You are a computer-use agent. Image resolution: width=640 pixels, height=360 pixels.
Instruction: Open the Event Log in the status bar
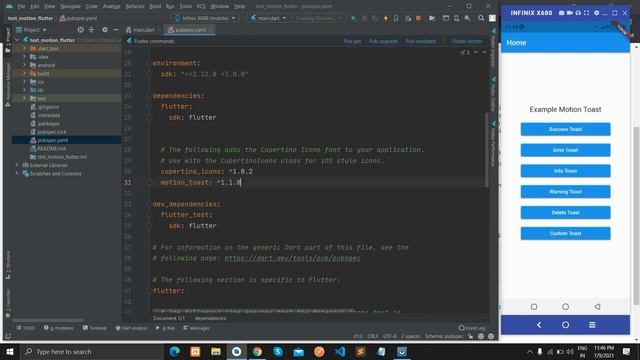point(472,328)
